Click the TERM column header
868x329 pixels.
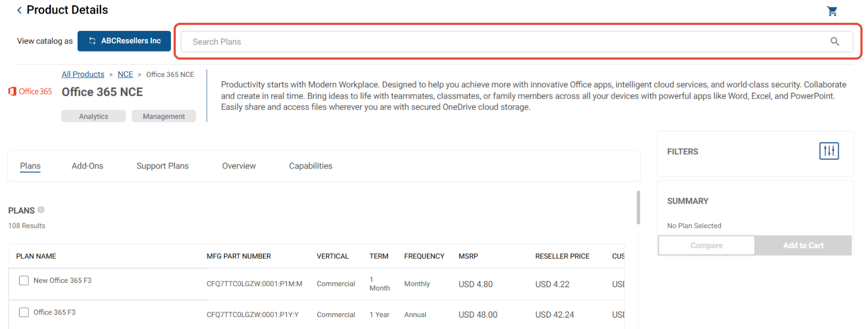tap(379, 256)
